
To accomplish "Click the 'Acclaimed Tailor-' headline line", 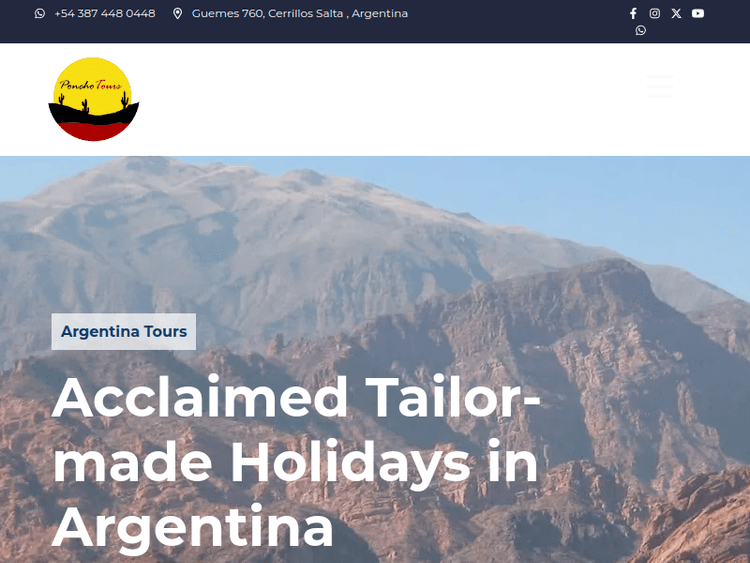I will [x=296, y=397].
